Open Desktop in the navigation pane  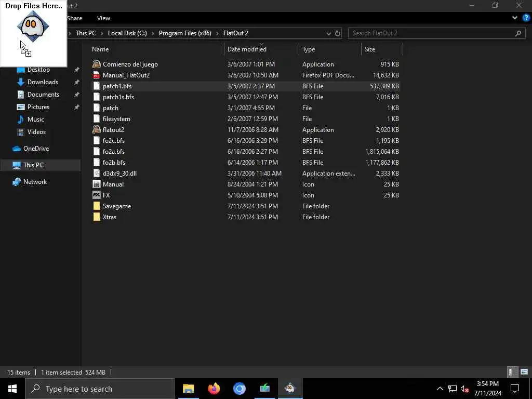(38, 70)
